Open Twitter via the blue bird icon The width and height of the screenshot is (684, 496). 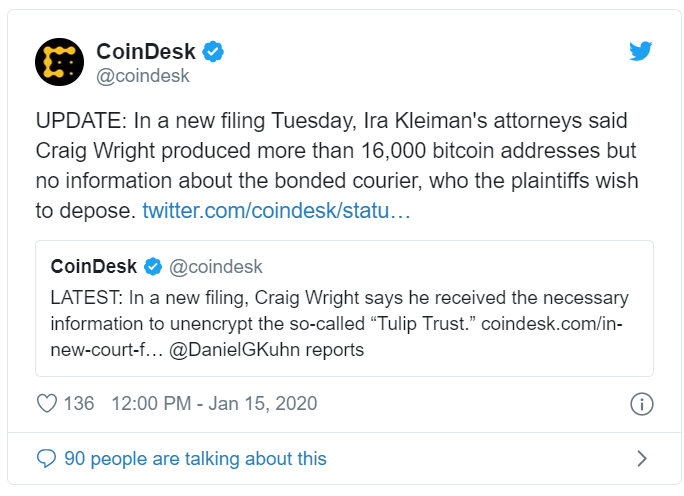click(x=640, y=51)
